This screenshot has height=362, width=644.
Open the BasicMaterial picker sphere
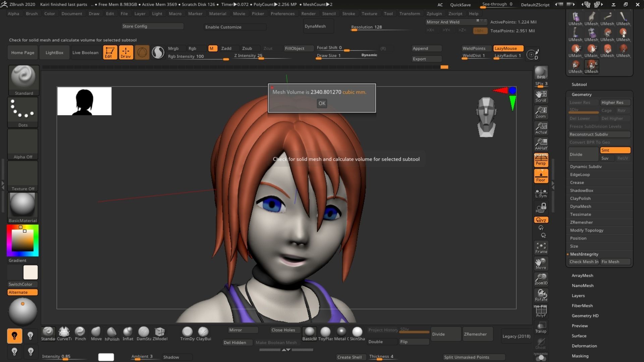click(x=23, y=208)
